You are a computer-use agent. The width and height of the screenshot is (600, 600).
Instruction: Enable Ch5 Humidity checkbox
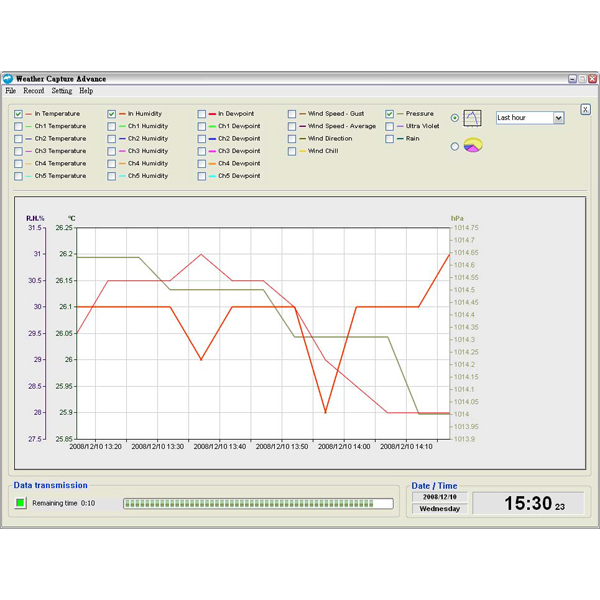click(x=111, y=176)
